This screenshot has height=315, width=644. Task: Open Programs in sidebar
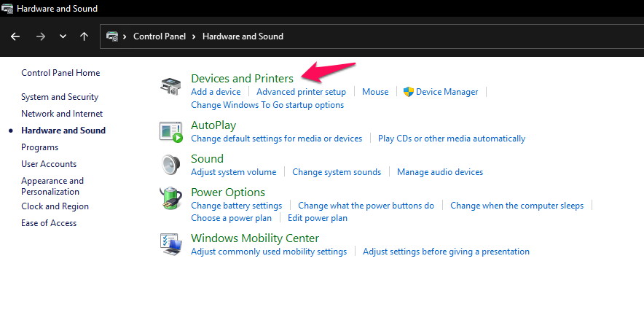[x=40, y=147]
